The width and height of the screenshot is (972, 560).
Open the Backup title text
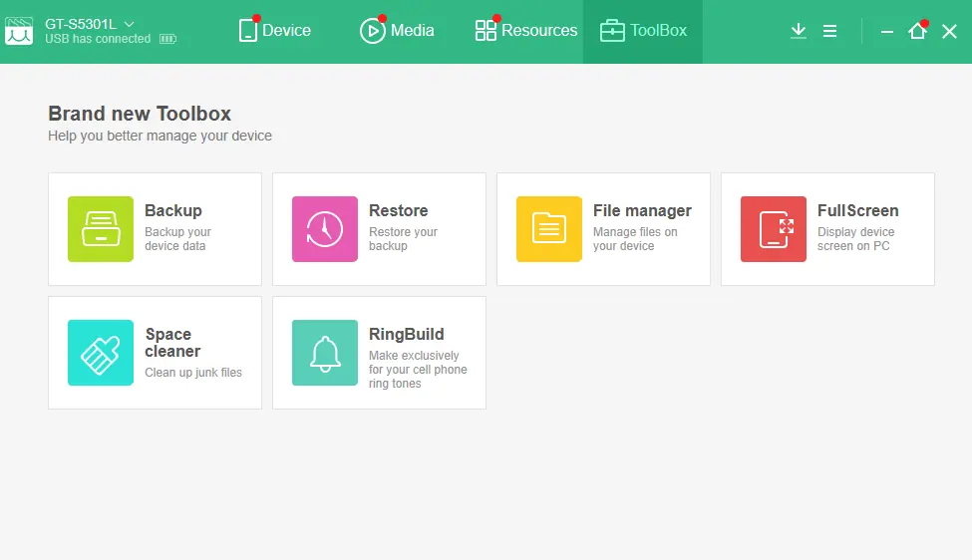coord(173,210)
